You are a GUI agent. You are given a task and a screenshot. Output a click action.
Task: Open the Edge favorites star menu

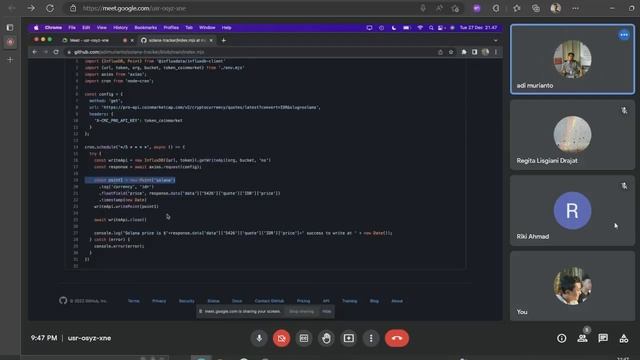(517, 8)
